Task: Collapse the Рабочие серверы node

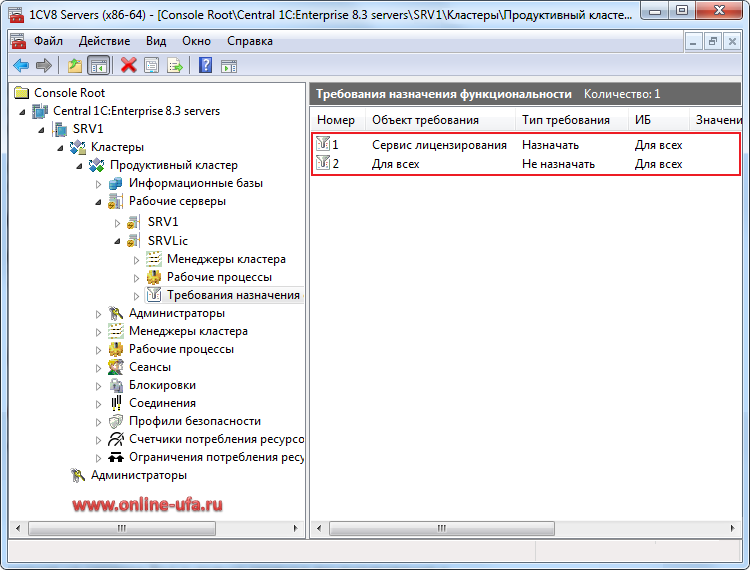Action: [99, 202]
